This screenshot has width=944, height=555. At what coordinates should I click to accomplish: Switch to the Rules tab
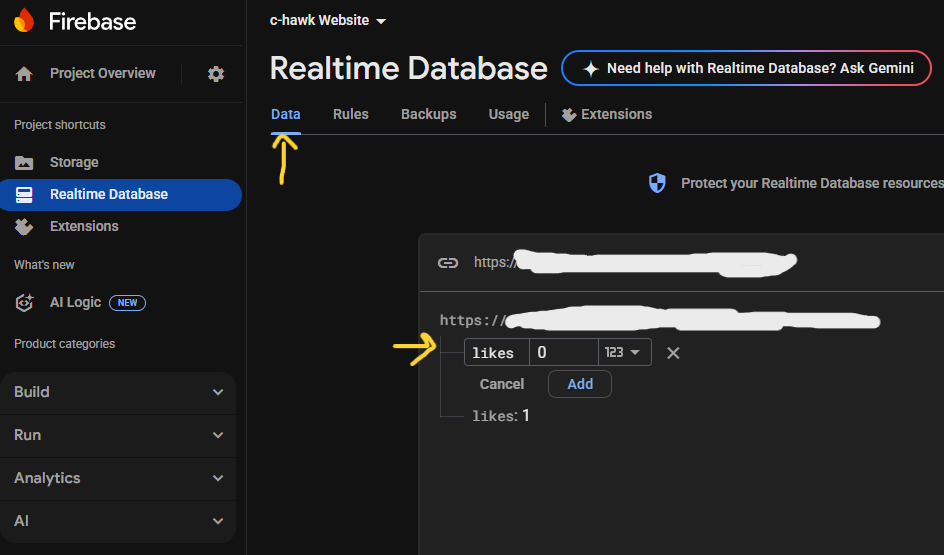coord(350,114)
